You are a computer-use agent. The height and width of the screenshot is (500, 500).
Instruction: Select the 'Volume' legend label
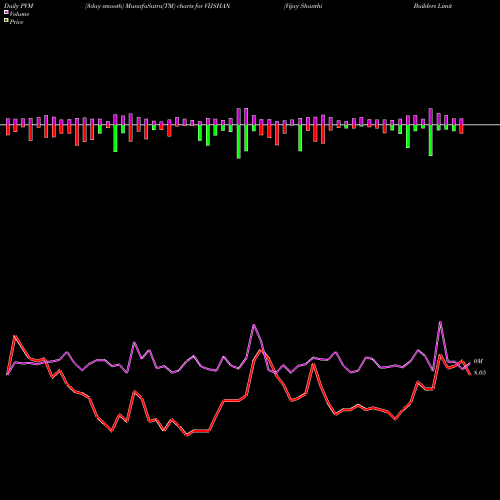[x=19, y=14]
